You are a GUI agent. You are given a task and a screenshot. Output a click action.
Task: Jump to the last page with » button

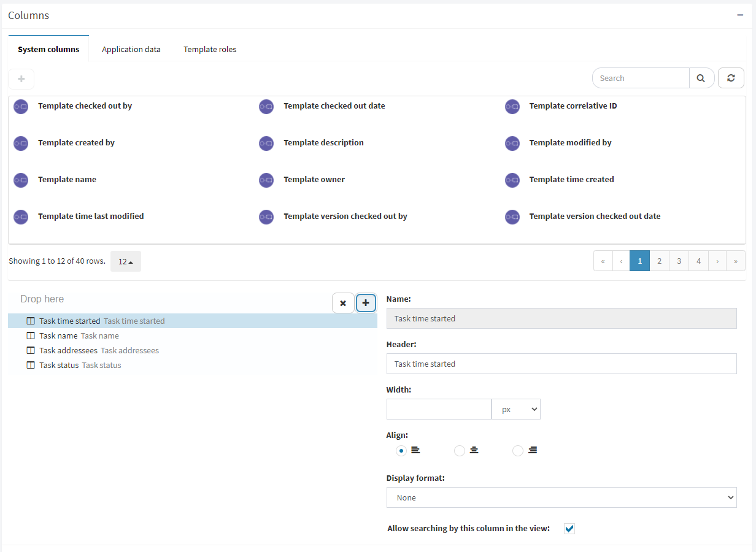[x=736, y=261]
